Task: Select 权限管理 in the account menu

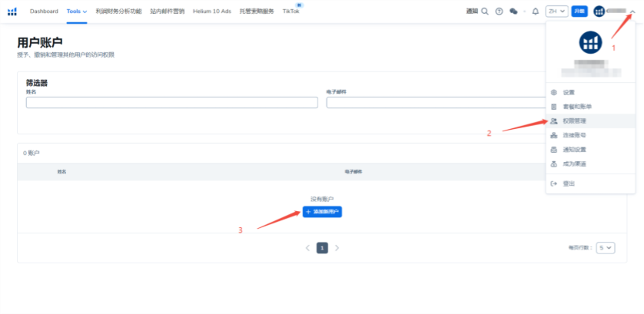Action: pos(573,121)
